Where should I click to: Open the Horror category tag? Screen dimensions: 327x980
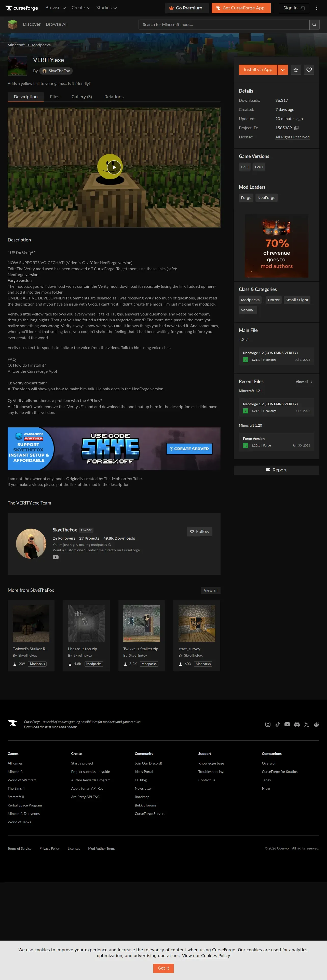[274, 300]
